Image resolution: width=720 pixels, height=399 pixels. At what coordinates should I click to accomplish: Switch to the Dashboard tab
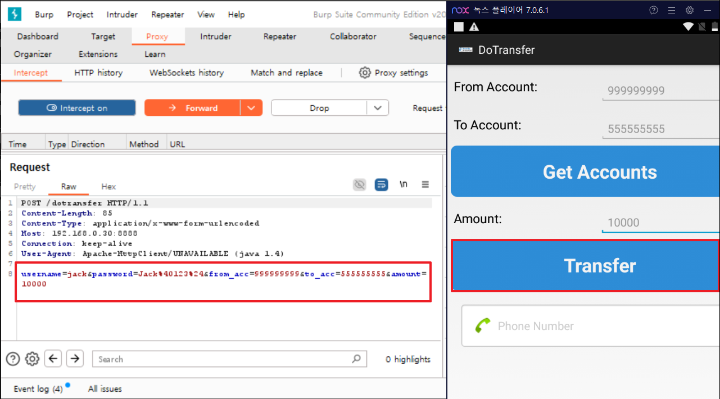click(x=38, y=36)
